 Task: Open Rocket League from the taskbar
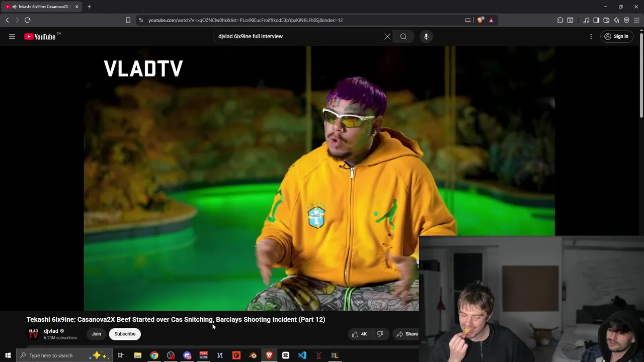[x=335, y=355]
